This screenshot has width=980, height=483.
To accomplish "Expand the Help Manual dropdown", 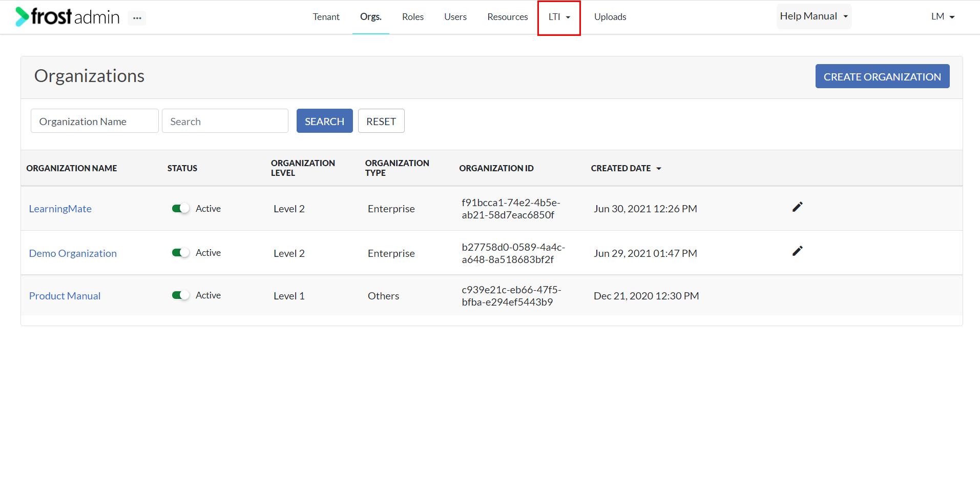I will 814,16.
